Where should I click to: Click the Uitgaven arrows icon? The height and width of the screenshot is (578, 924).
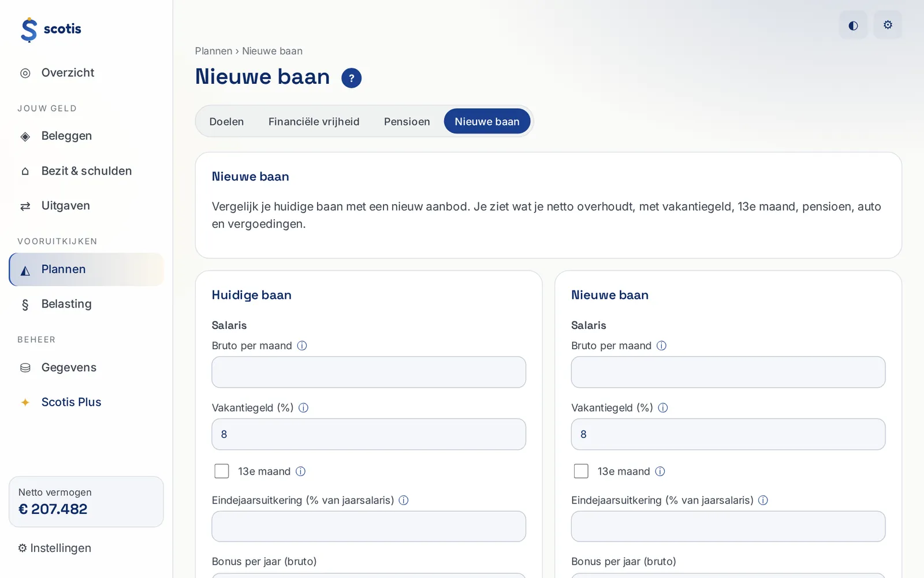pyautogui.click(x=25, y=206)
